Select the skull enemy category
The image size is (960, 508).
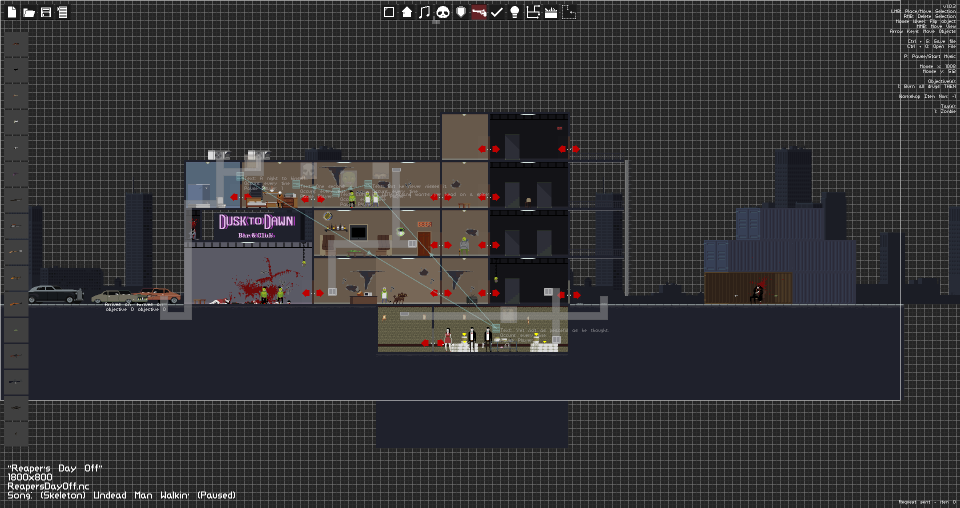click(x=443, y=12)
